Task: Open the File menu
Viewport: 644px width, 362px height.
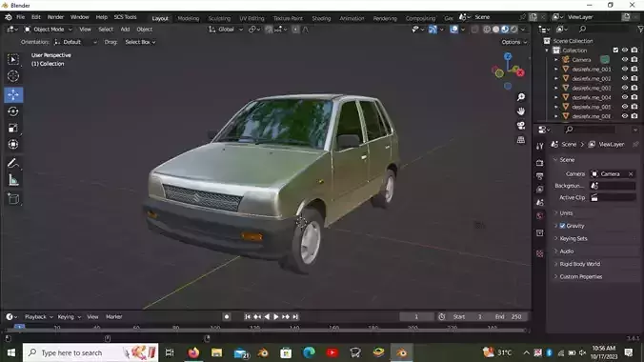Action: point(21,17)
